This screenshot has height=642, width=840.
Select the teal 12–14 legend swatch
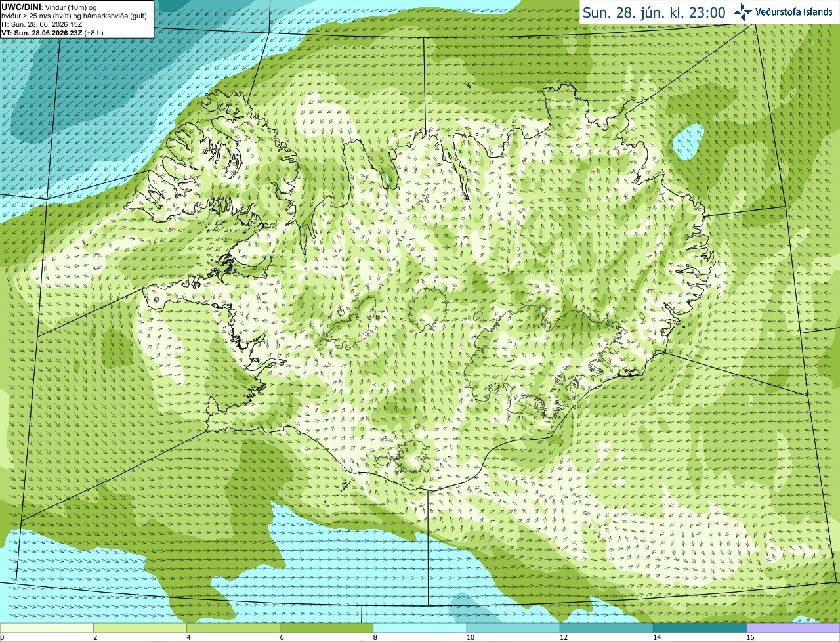[606, 628]
